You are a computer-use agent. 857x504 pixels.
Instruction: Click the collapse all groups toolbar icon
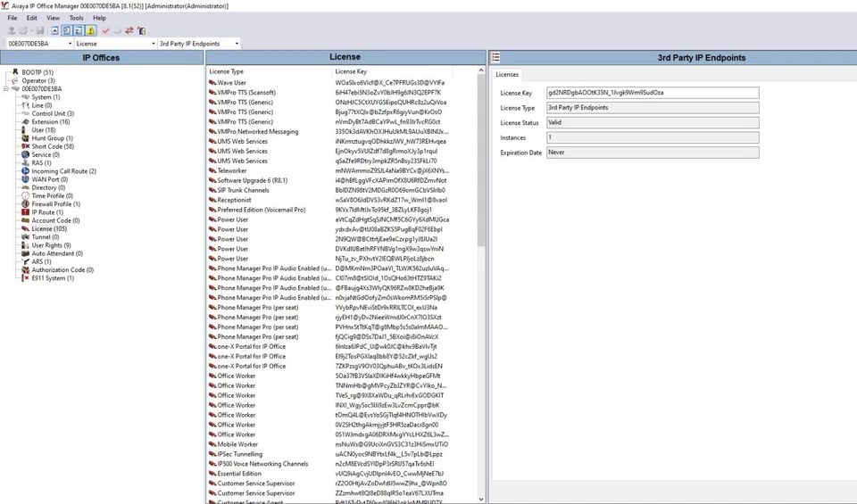tap(54, 30)
